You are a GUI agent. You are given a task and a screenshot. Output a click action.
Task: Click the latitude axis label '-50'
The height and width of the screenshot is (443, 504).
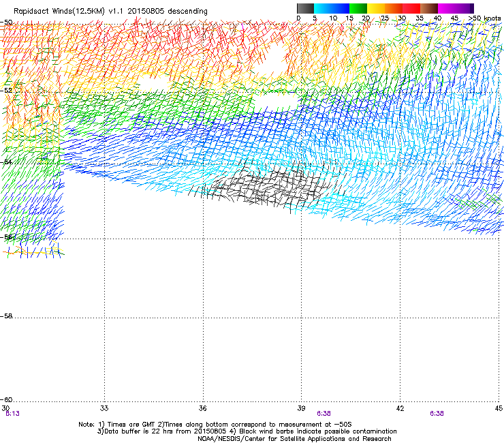pos(6,22)
